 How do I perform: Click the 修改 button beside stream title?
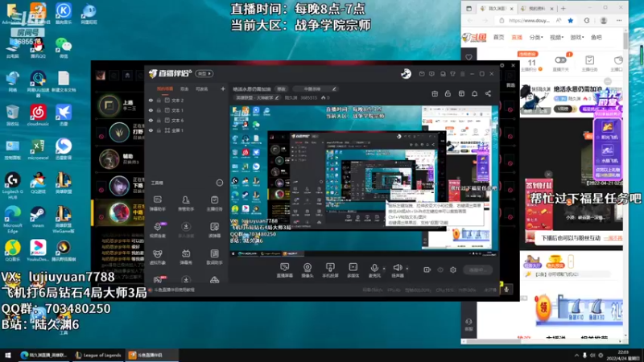coord(281,88)
